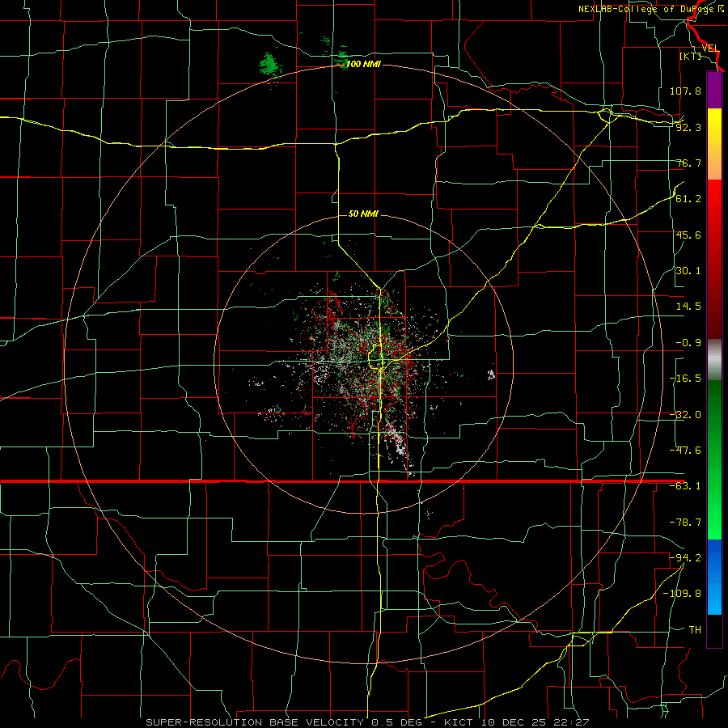Screen dimensions: 728x728
Task: Click the TH label on the legend
Action: 695,630
